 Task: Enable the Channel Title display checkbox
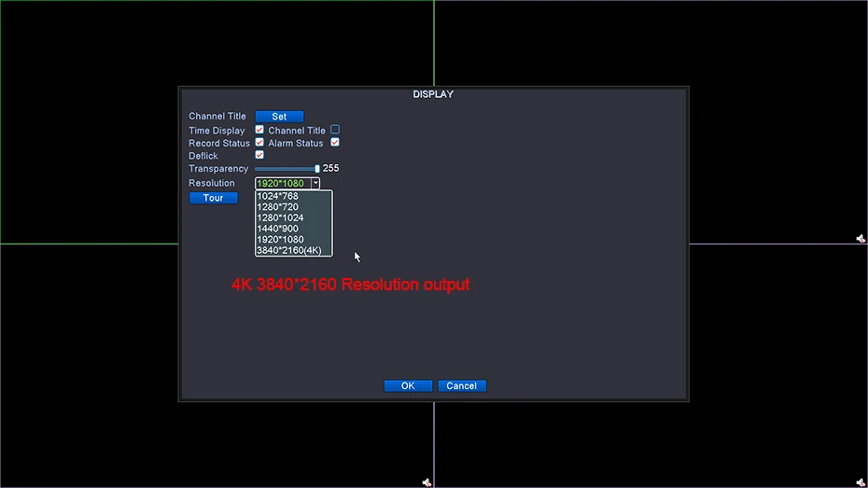coord(335,130)
